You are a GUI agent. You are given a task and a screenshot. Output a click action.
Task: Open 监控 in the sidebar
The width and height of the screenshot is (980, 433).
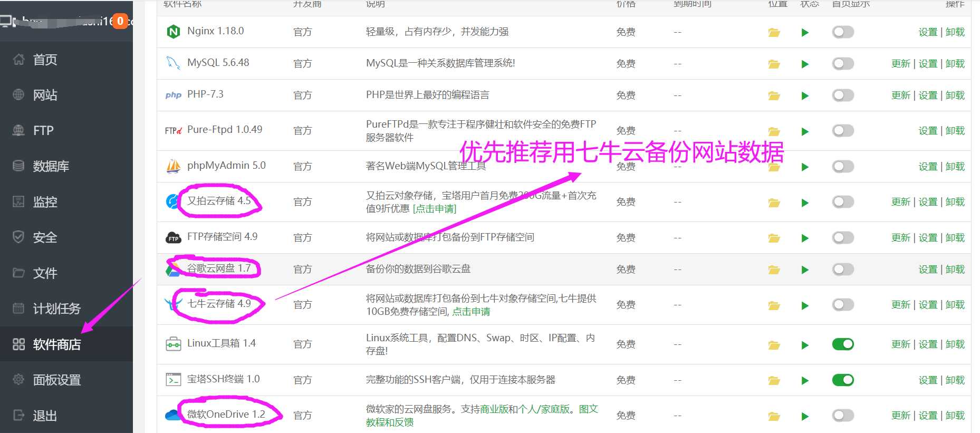pyautogui.click(x=66, y=201)
